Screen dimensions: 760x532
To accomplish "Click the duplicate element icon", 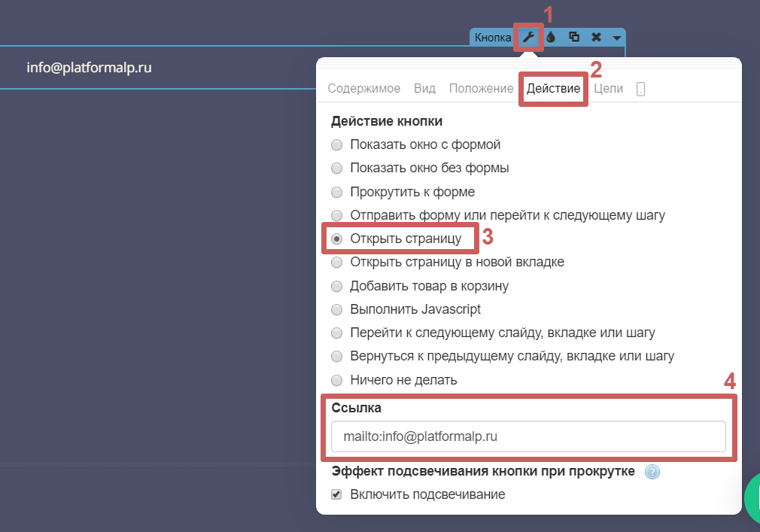I will tap(573, 37).
